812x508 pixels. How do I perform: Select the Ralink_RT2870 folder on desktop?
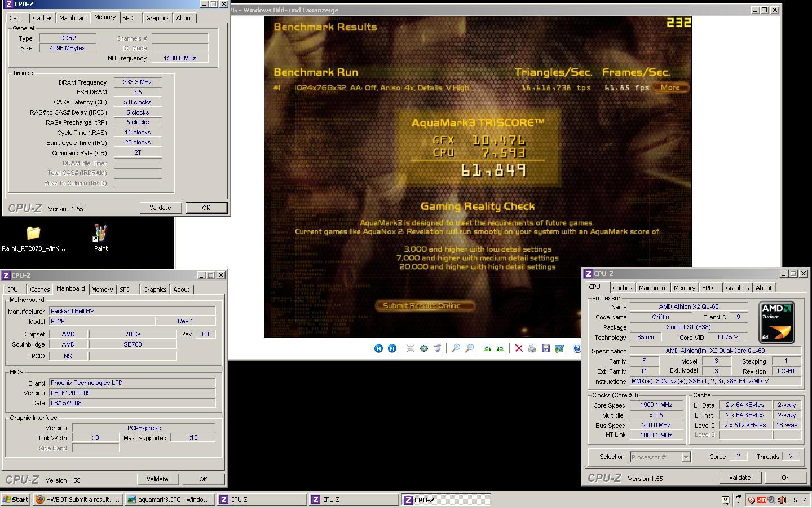tap(33, 238)
